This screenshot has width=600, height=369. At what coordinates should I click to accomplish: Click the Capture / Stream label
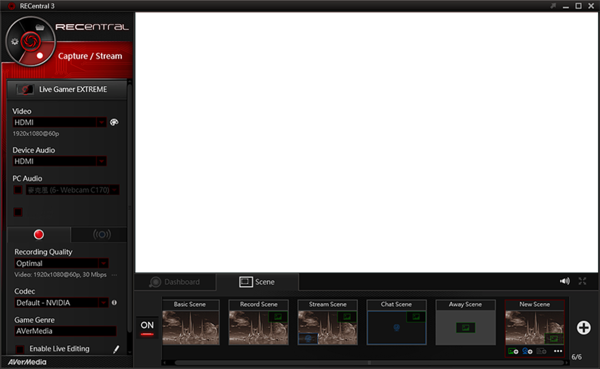[x=90, y=56]
